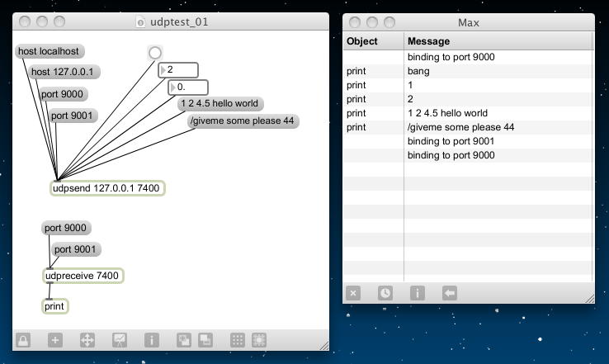Image resolution: width=609 pixels, height=364 pixels.
Task: Select the 'bang' print row
Action: pyautogui.click(x=468, y=71)
